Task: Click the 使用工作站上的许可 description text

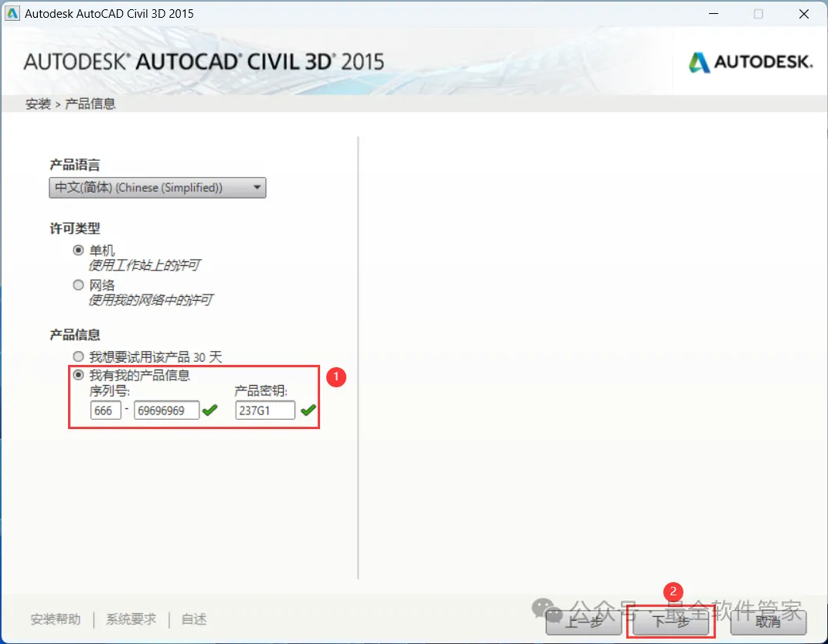Action: (x=144, y=265)
